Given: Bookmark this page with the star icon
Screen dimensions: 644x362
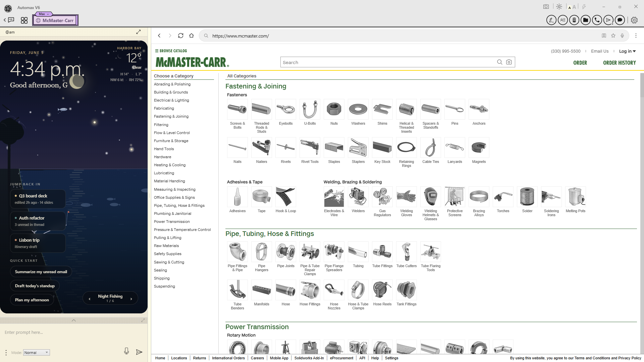Looking at the screenshot, I should click(613, 36).
